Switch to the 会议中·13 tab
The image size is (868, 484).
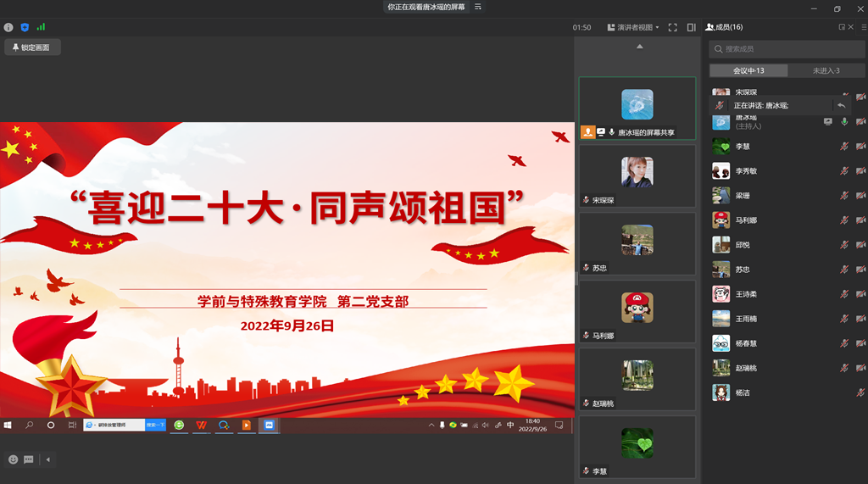pyautogui.click(x=748, y=70)
